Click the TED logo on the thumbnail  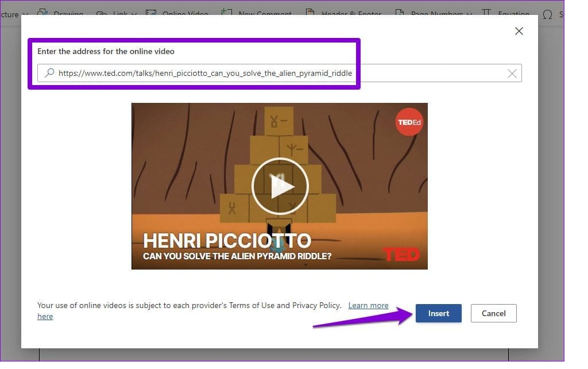(x=401, y=255)
